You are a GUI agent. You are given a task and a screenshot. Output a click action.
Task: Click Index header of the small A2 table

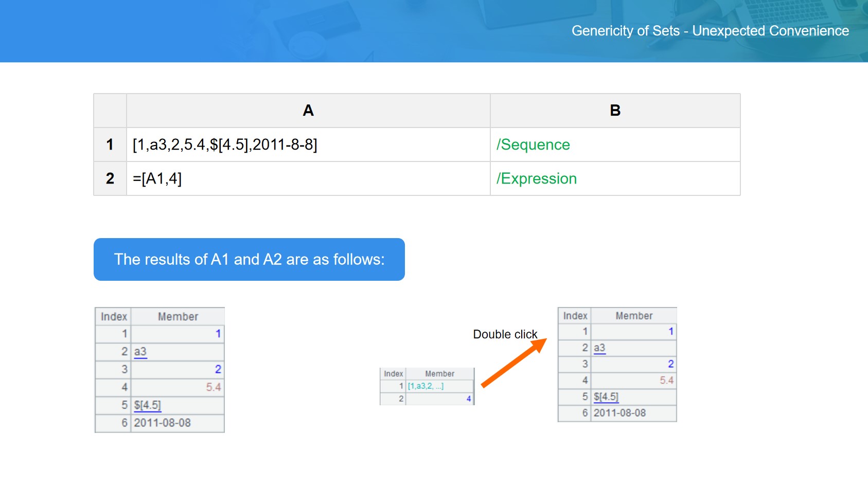point(393,374)
